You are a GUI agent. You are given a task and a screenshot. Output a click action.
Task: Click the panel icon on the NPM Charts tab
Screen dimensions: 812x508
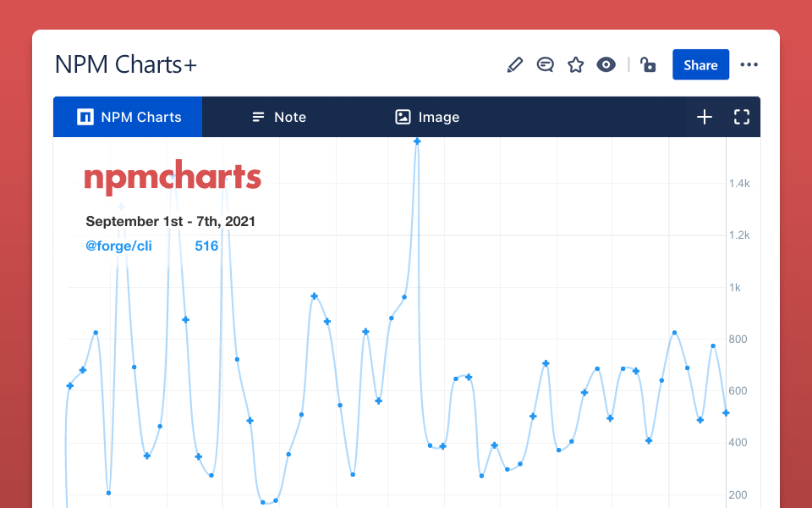pos(85,117)
